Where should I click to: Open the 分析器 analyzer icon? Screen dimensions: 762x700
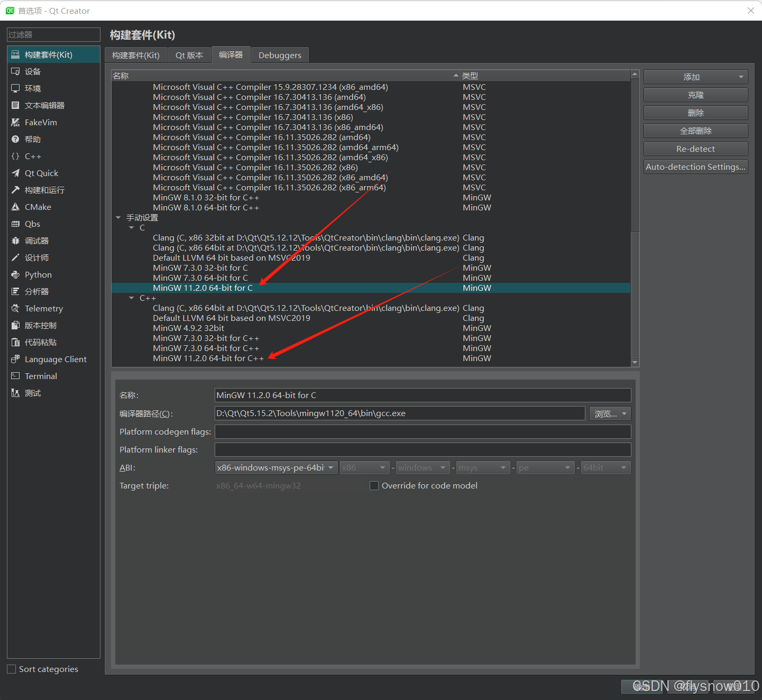point(15,291)
